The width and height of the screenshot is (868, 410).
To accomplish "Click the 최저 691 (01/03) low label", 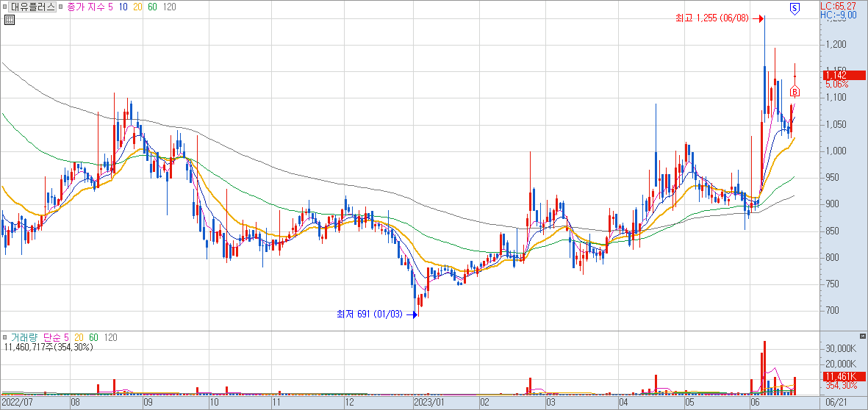I will pyautogui.click(x=370, y=314).
